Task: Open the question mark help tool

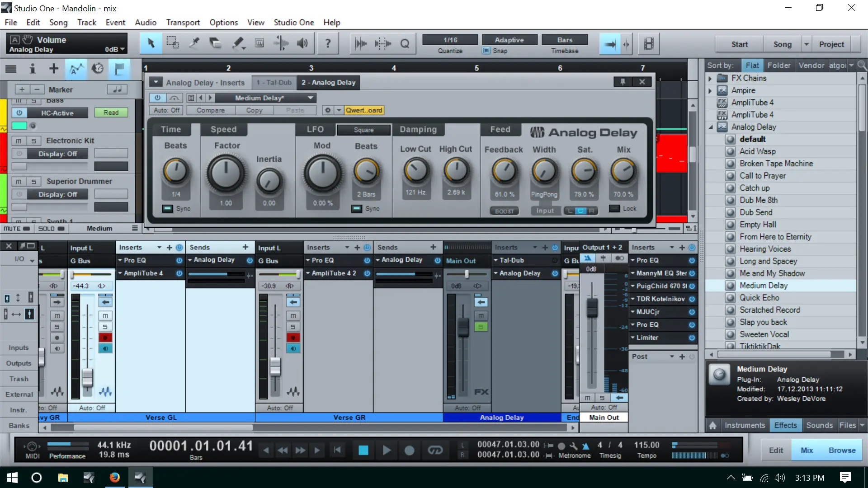Action: 328,44
